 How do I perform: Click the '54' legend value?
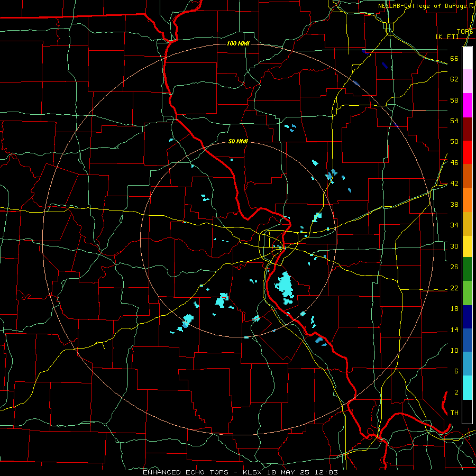(x=454, y=121)
